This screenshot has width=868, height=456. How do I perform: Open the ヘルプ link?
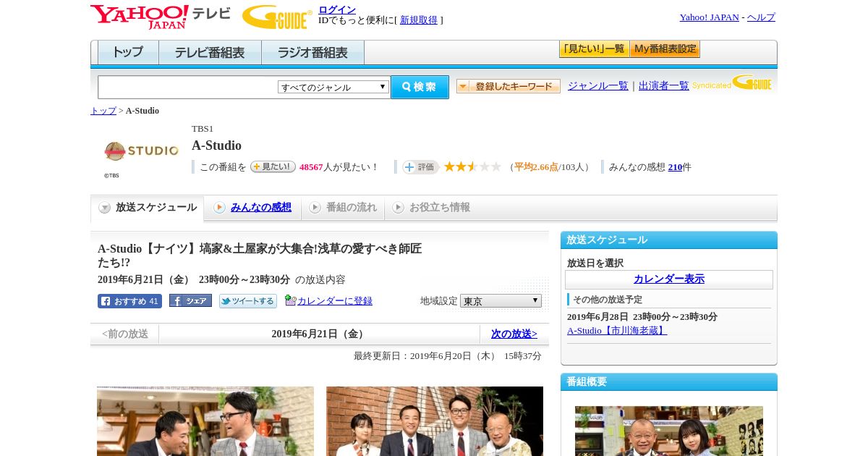click(x=761, y=17)
